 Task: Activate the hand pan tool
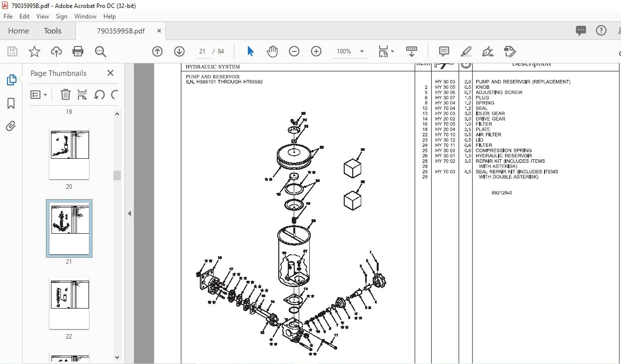coord(272,51)
